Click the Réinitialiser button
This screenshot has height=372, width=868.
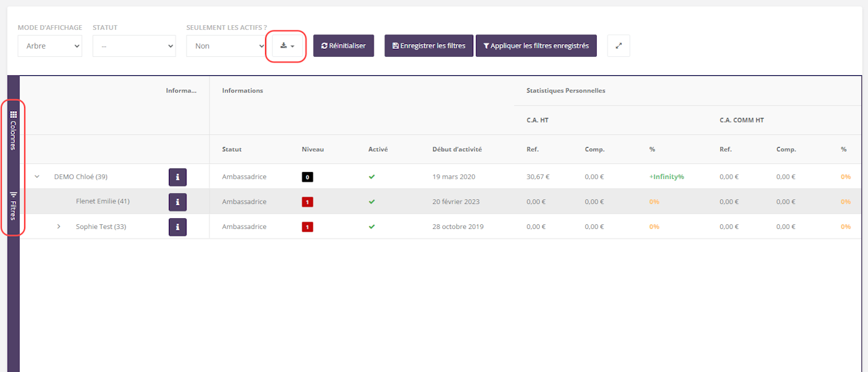pos(343,46)
